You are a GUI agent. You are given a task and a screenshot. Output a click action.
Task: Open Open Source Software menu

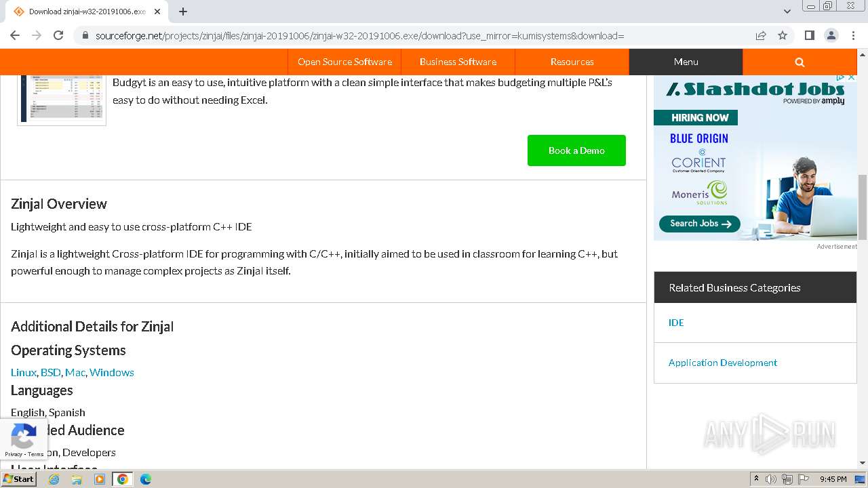point(344,62)
